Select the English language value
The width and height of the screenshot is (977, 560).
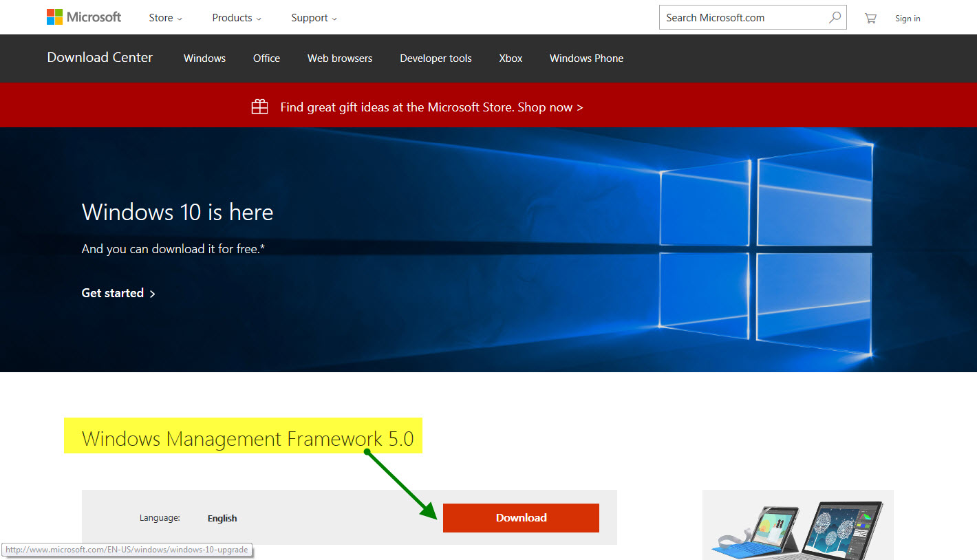coord(222,519)
